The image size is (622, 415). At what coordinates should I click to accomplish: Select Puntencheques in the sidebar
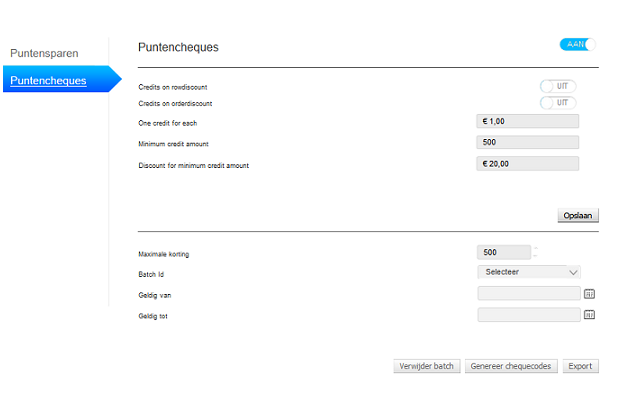click(48, 80)
